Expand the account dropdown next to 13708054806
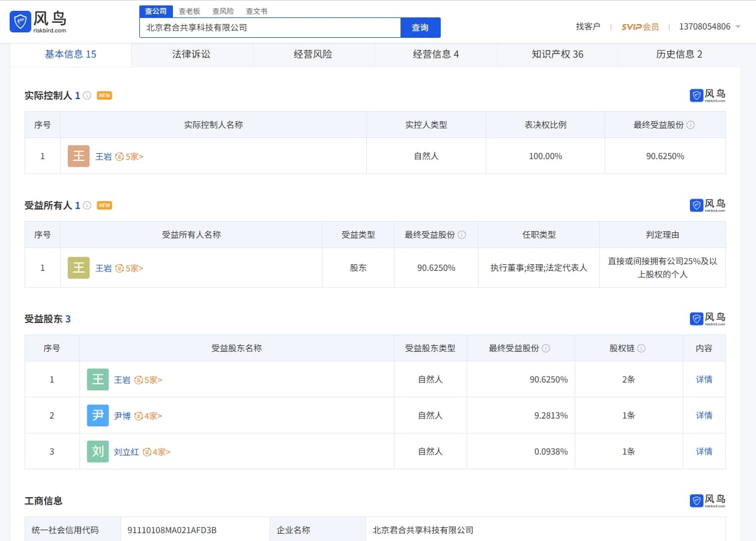Screen dimensions: 756x541 click(738, 26)
